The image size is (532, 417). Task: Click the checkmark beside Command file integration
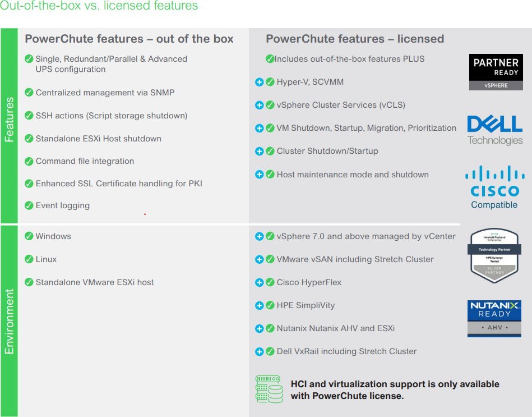(29, 161)
